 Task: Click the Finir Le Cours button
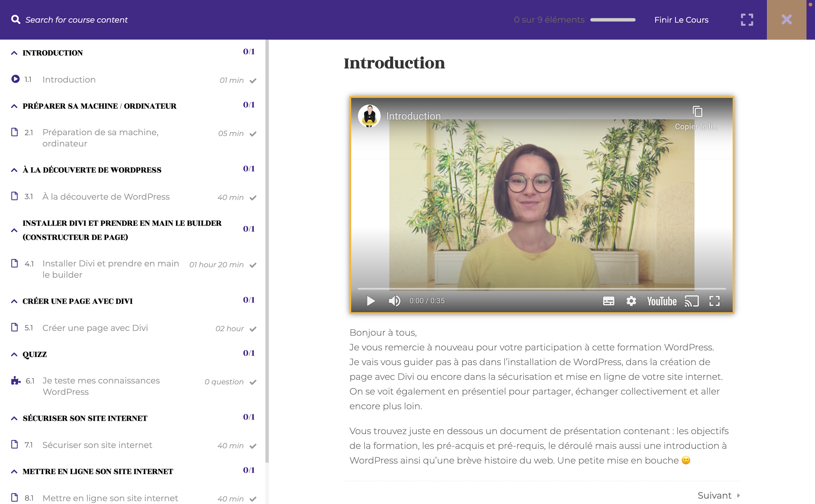click(x=681, y=20)
